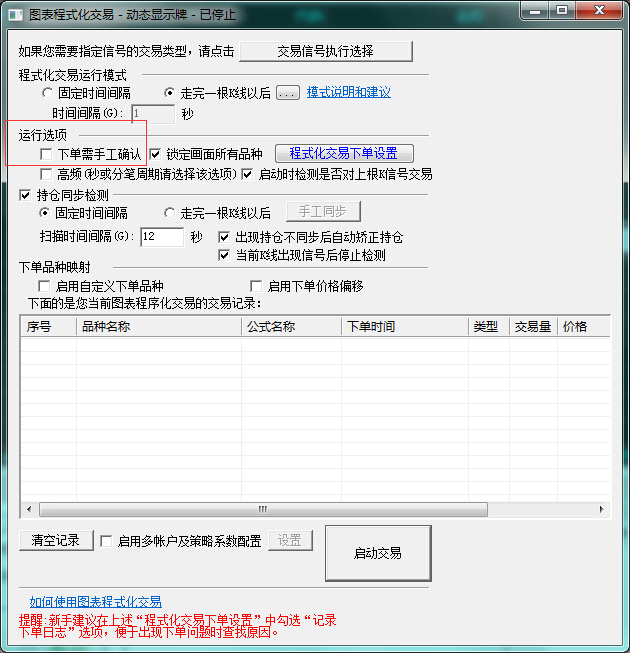Enable the 下单需手工确认 checkbox
630x653 pixels.
coord(46,154)
